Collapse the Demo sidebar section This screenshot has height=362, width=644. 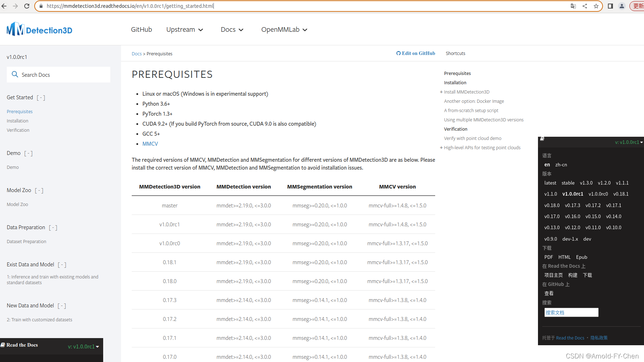29,153
